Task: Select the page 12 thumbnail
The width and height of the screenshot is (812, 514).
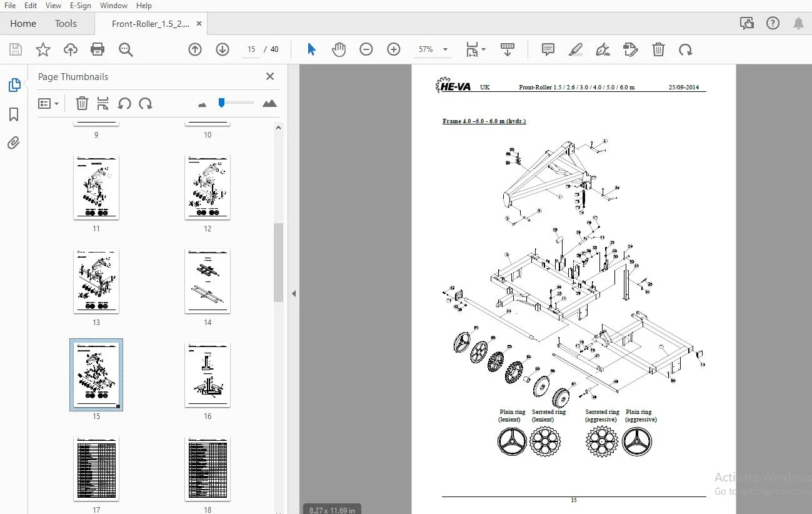Action: [x=208, y=188]
